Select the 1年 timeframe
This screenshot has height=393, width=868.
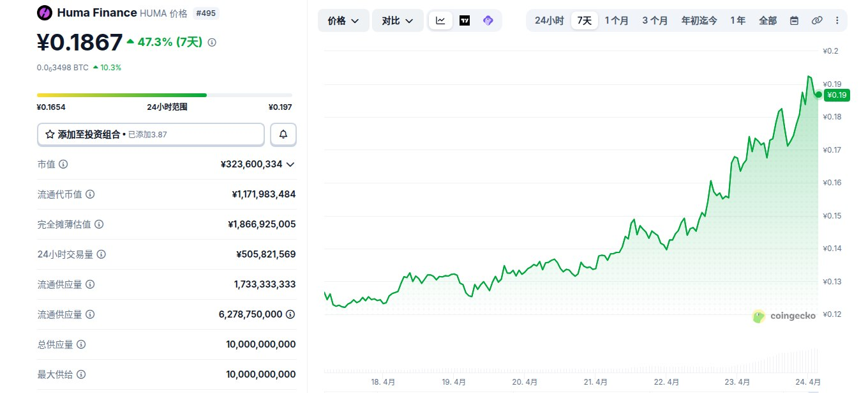(738, 20)
